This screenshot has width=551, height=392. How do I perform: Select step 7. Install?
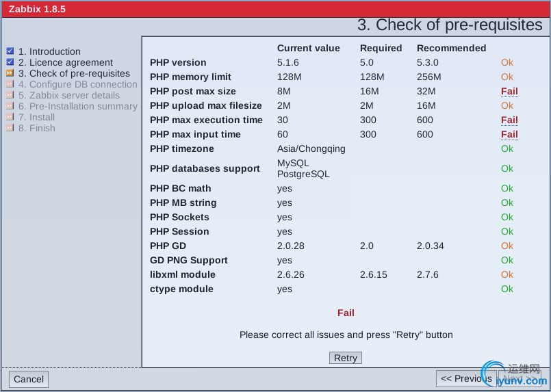36,117
